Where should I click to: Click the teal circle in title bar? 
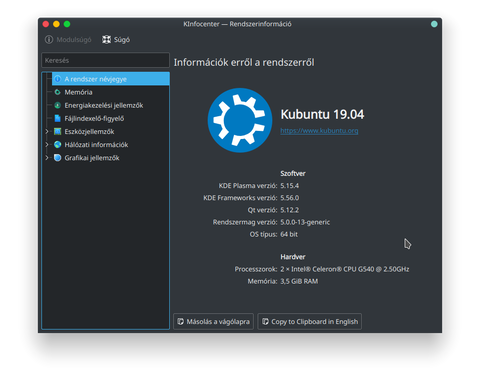pos(434,24)
